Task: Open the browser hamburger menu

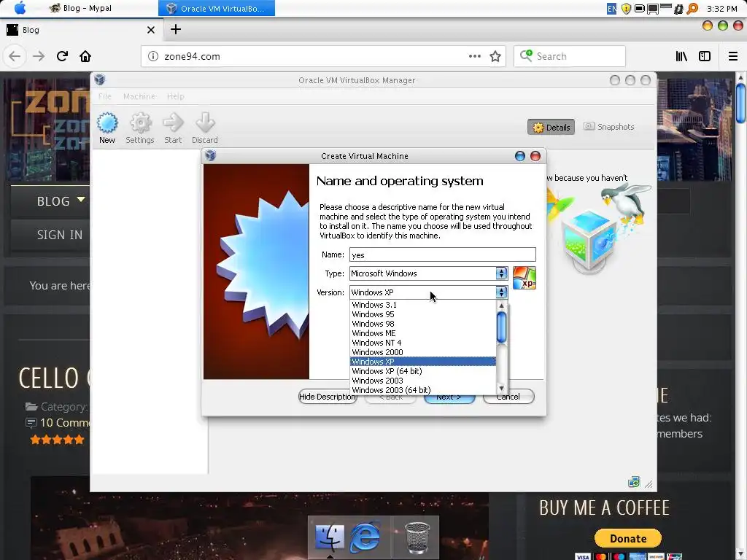Action: (x=733, y=56)
